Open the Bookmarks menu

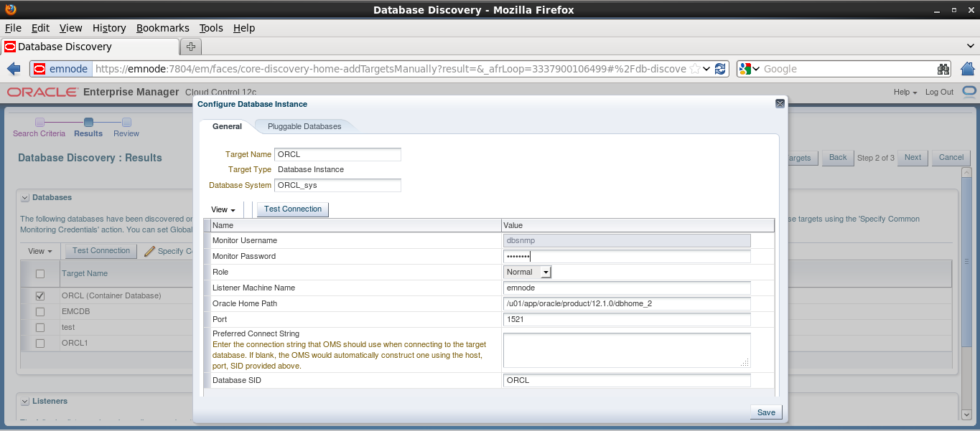[162, 28]
